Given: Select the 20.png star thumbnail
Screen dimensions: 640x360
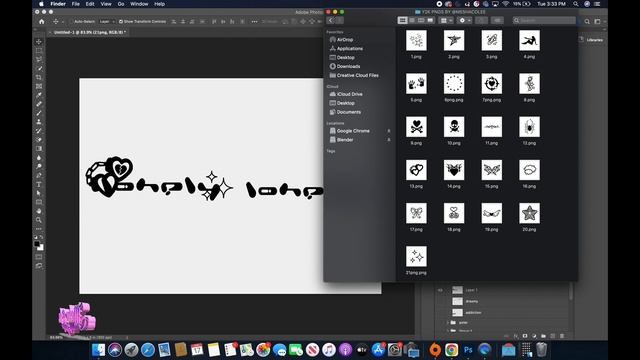Looking at the screenshot, I should 529,213.
